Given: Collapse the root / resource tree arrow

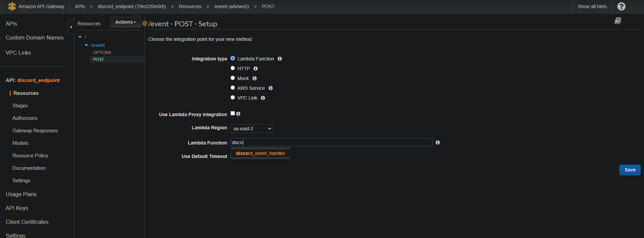Looking at the screenshot, I should point(80,37).
